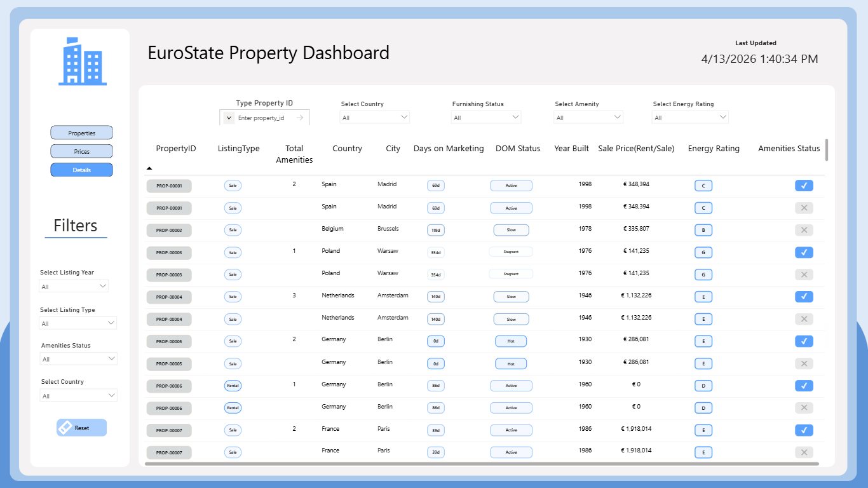Expand the Select Listing Year dropdown

click(74, 287)
